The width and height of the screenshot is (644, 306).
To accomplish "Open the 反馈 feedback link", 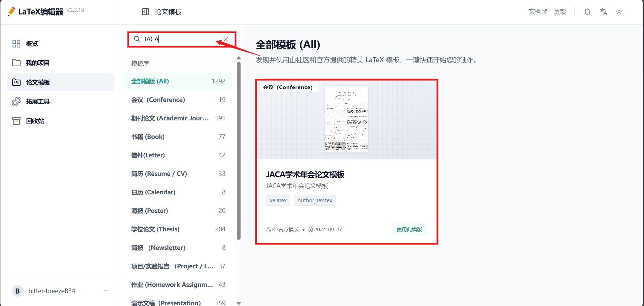I will point(560,12).
